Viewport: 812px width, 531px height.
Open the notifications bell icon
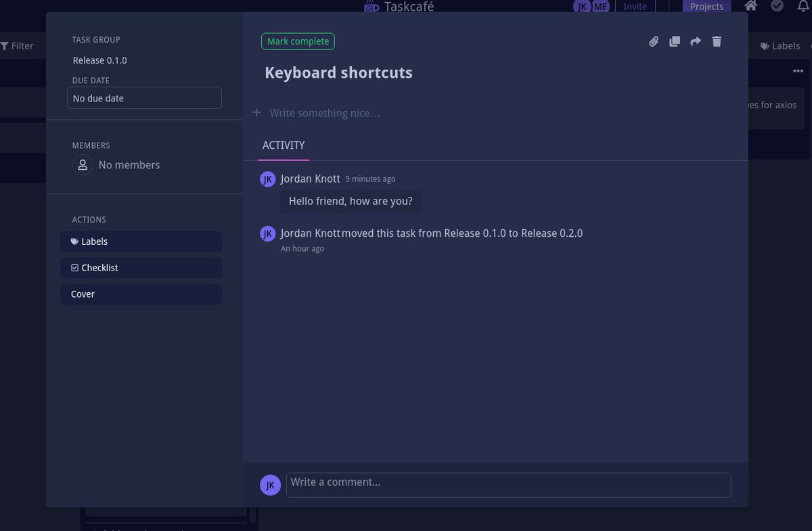click(804, 5)
